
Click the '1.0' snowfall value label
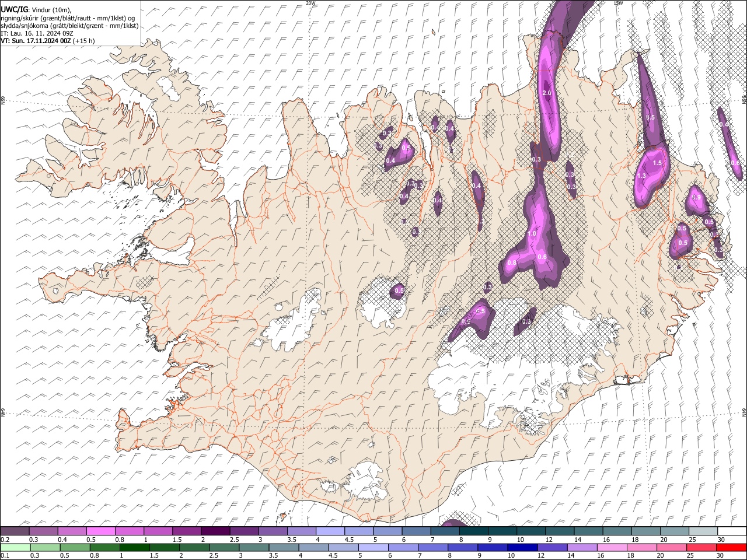(x=532, y=233)
